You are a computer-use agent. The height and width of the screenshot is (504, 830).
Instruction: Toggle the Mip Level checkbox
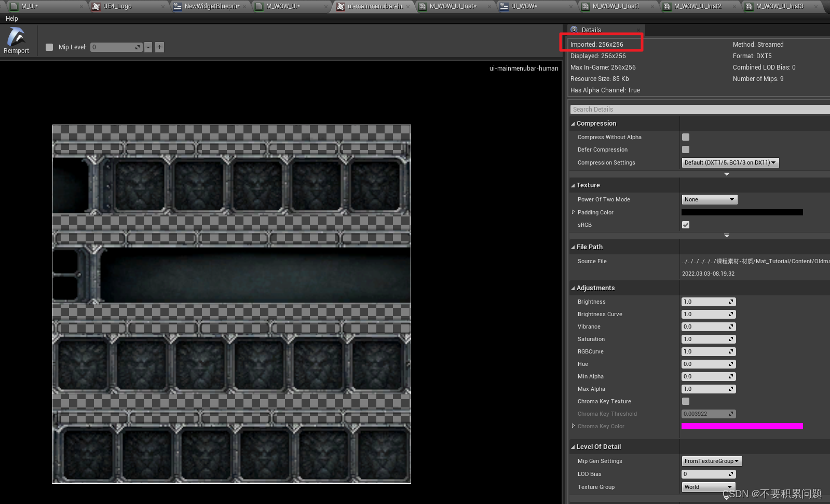[49, 47]
